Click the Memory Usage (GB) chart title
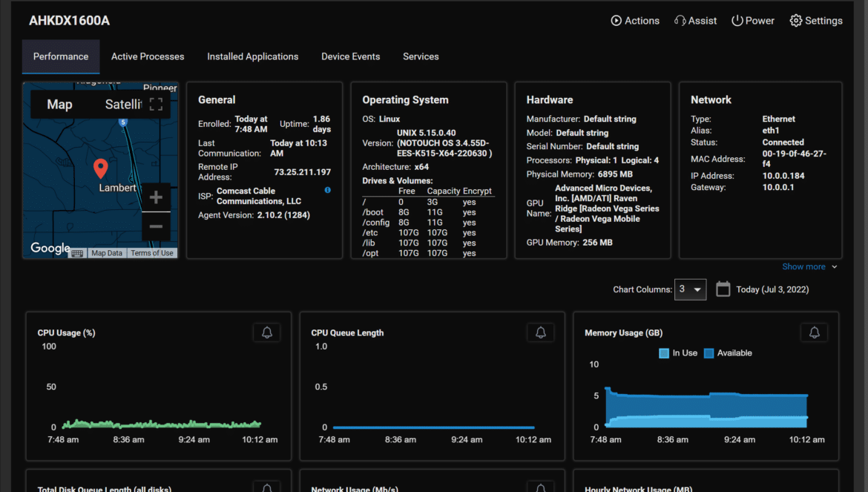868x492 pixels. tap(623, 332)
